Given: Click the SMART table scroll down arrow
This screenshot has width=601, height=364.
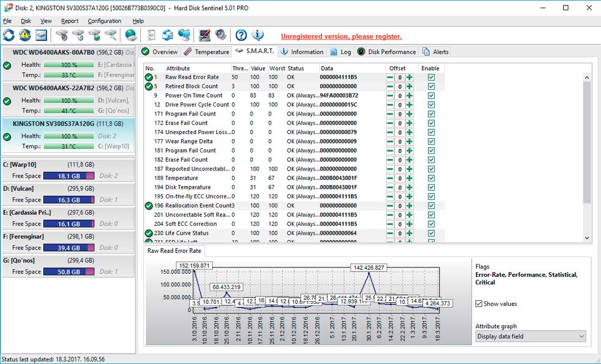Looking at the screenshot, I should pyautogui.click(x=587, y=238).
